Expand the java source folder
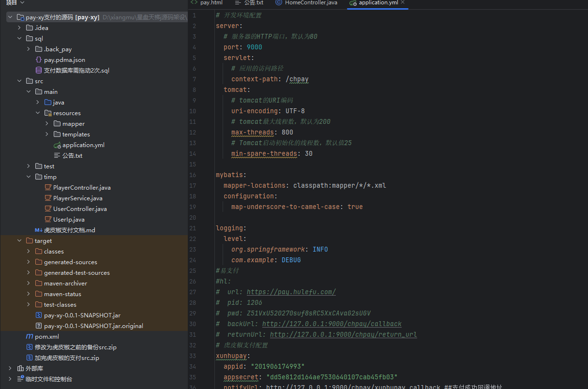588x389 pixels. (38, 102)
